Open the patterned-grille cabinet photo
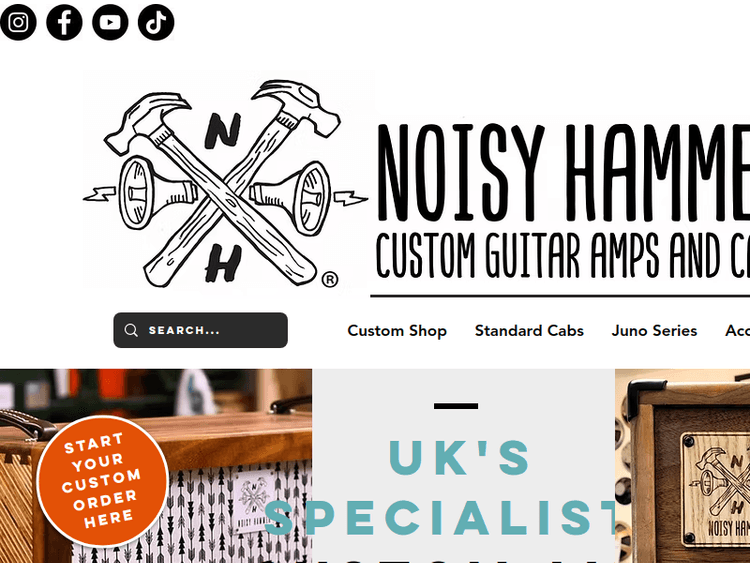Screen dimensions: 750x563 (156, 466)
